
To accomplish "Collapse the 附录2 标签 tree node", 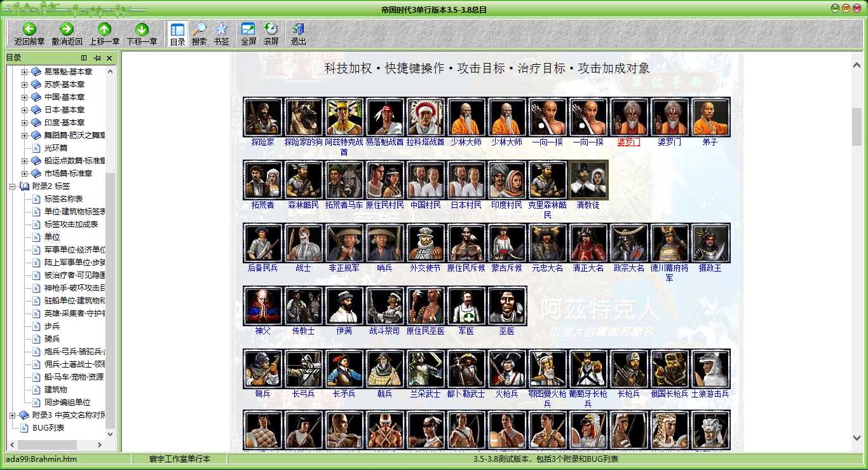I will (13, 186).
